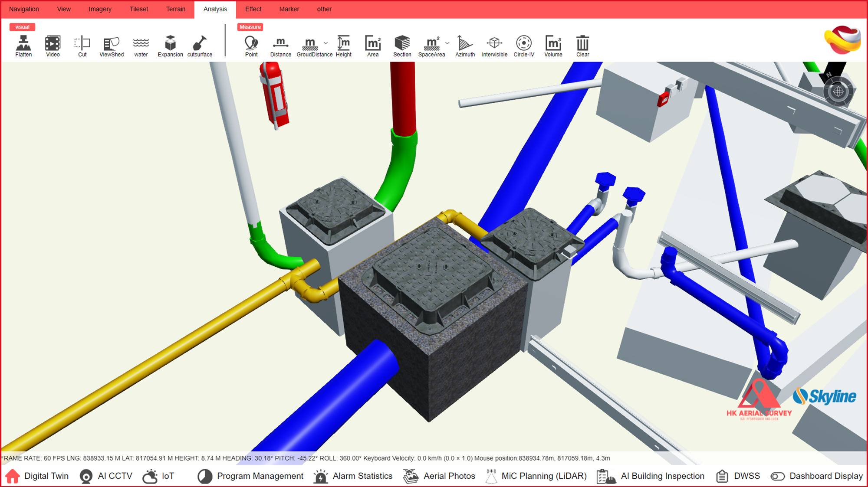Click the water effect tool

141,46
